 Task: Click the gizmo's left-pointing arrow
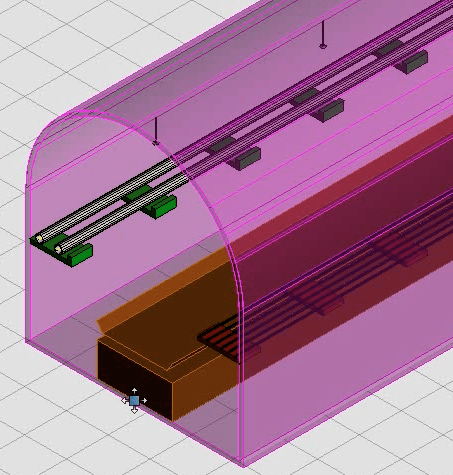pos(125,400)
